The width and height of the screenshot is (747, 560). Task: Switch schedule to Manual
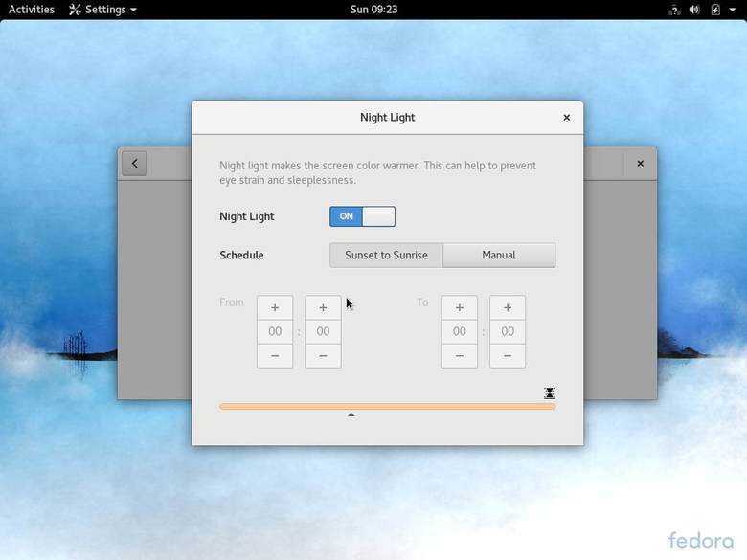pos(499,255)
